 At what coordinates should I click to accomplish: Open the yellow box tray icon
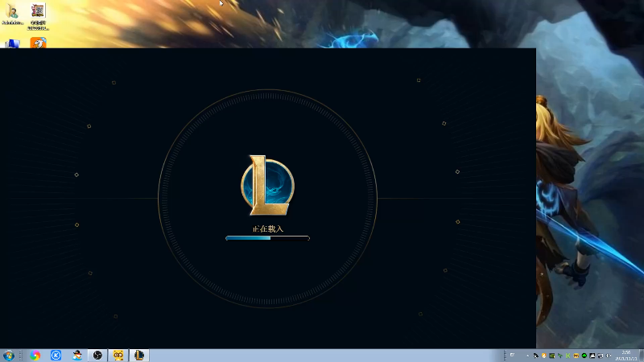pos(576,356)
